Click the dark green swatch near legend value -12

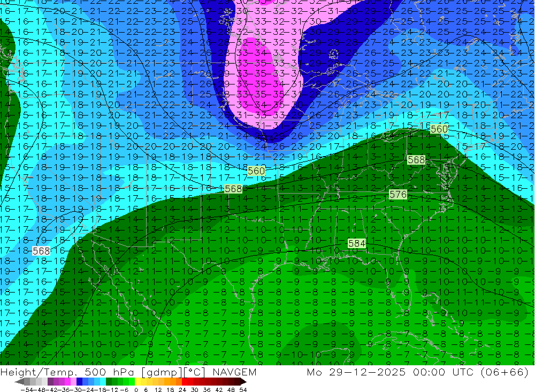tap(109, 381)
